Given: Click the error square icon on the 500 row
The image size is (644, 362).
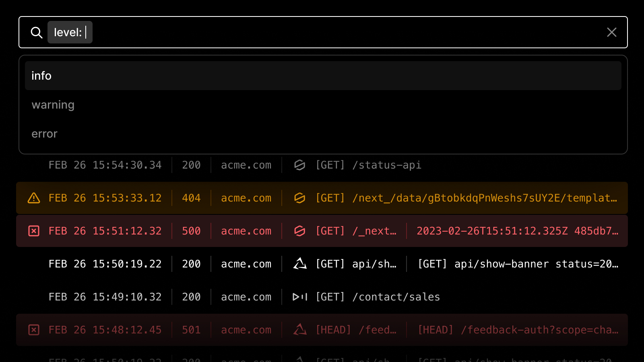Looking at the screenshot, I should click(x=34, y=231).
